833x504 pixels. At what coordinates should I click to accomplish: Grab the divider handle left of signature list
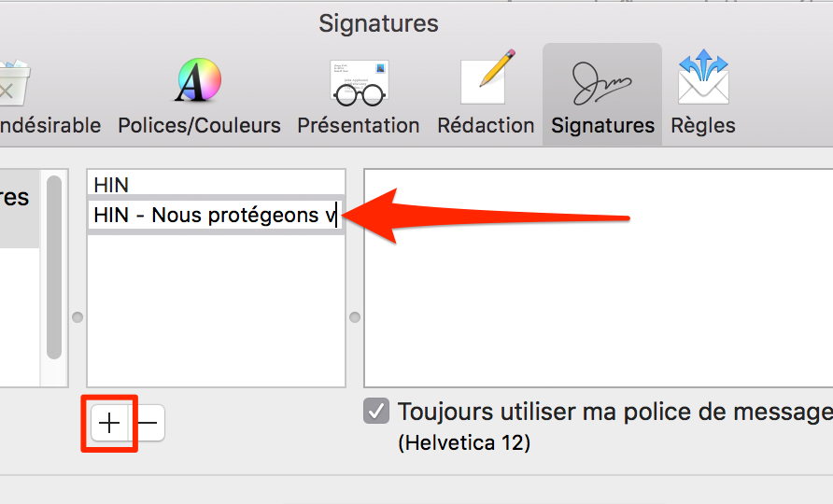point(78,317)
